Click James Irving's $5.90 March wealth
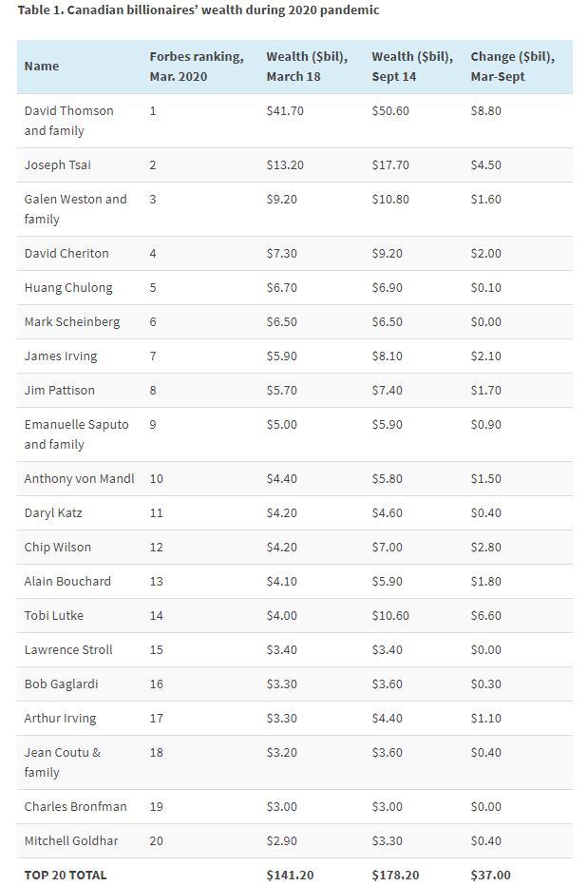 click(x=282, y=356)
